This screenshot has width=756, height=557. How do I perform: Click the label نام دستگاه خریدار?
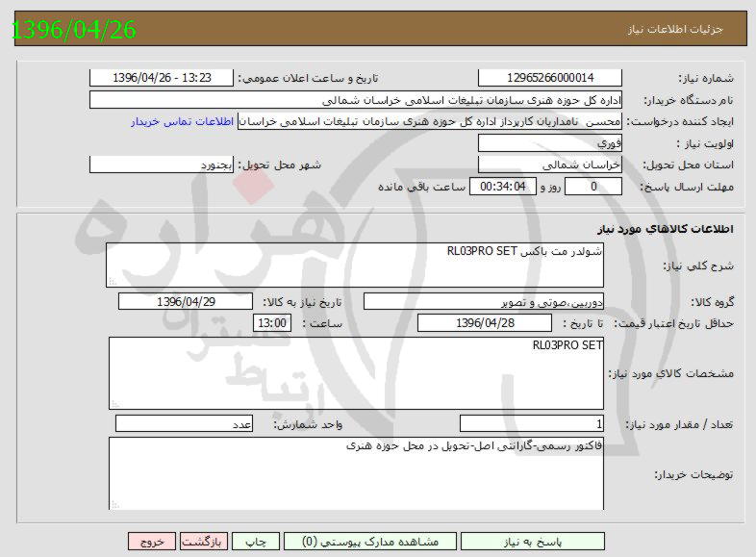pos(689,100)
